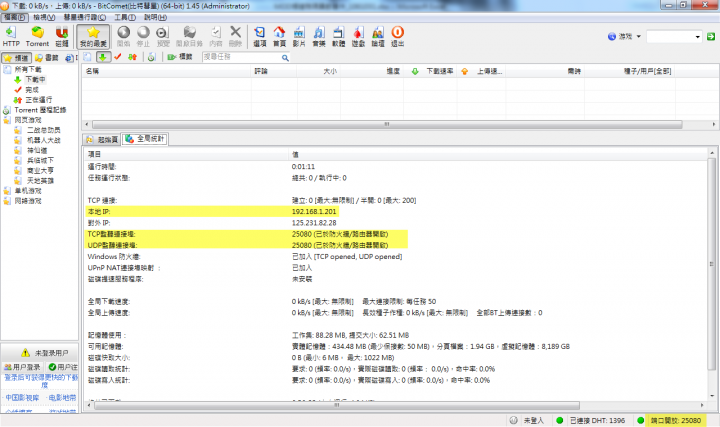Open the BitComet passport (C) menu
Viewport: 720px width, 427px height.
pos(84,17)
